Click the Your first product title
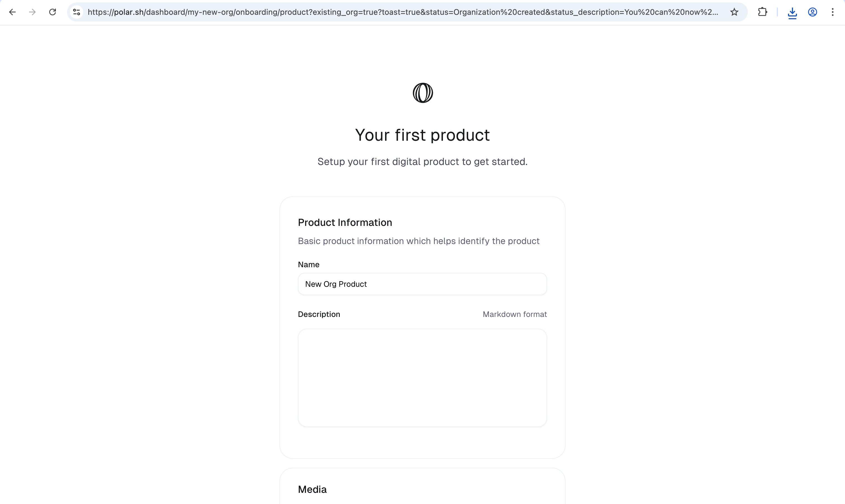 tap(422, 135)
